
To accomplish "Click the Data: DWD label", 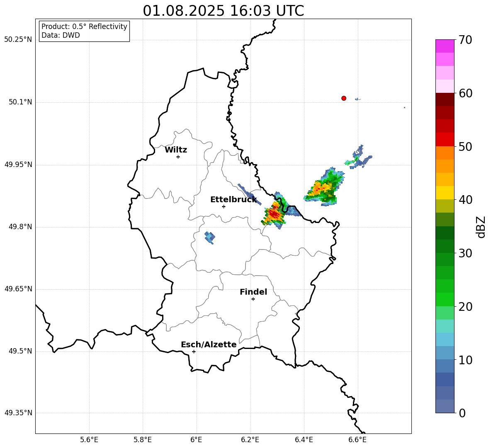I will coord(61,35).
